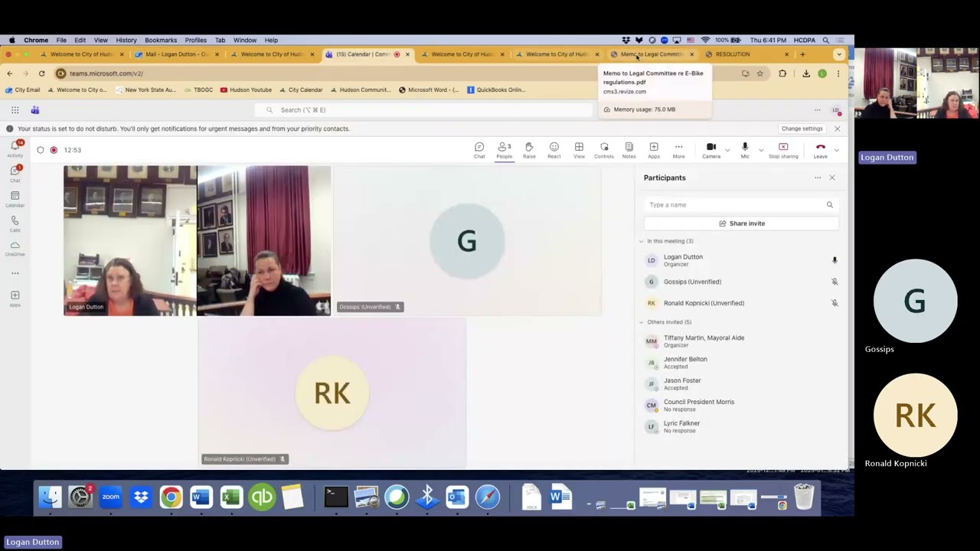Collapse the Others invited section
Viewport: 980px width, 551px height.
642,322
